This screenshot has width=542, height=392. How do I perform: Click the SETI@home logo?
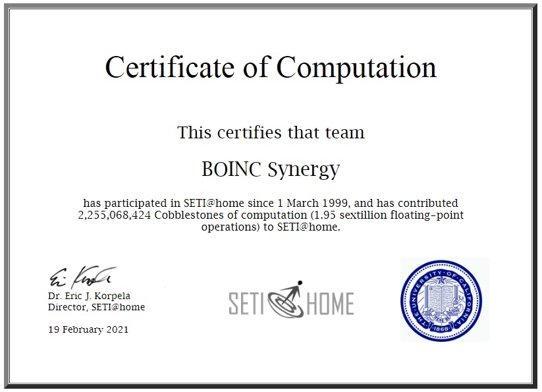tap(291, 299)
